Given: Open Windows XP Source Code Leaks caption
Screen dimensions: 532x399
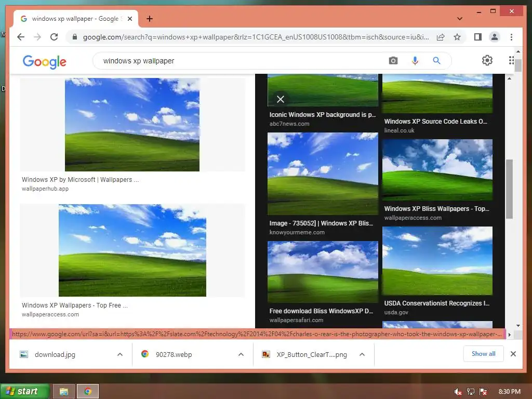Looking at the screenshot, I should tap(436, 121).
